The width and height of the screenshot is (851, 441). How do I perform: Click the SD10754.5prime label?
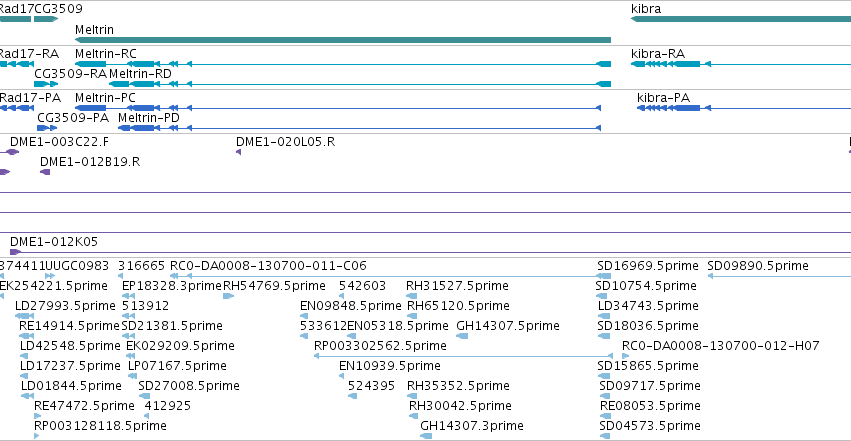pyautogui.click(x=646, y=286)
